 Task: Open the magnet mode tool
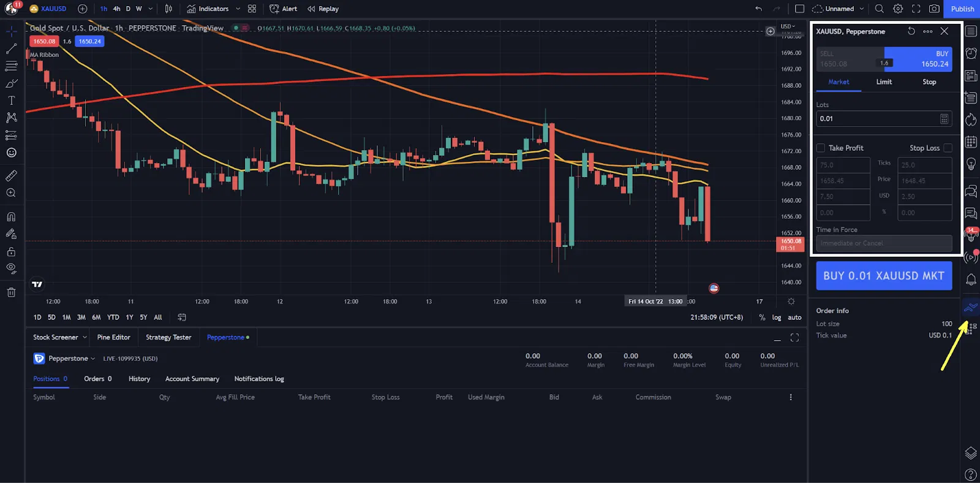[11, 216]
